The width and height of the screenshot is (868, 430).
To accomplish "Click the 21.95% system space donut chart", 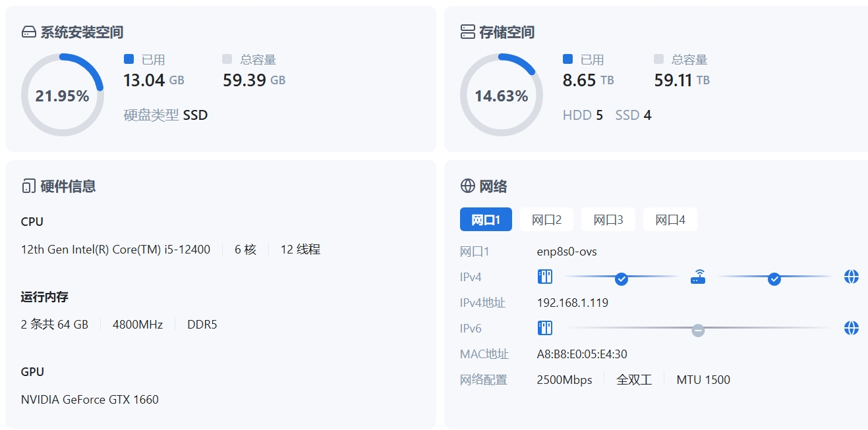I will [x=63, y=94].
